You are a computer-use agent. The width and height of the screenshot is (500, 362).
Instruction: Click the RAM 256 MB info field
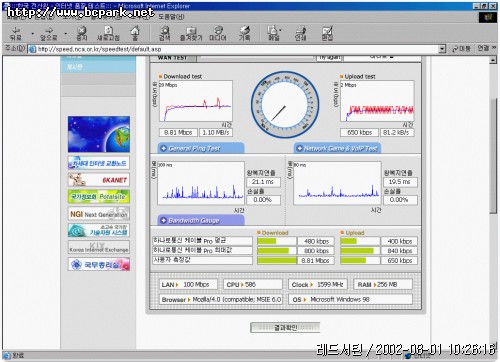[383, 284]
